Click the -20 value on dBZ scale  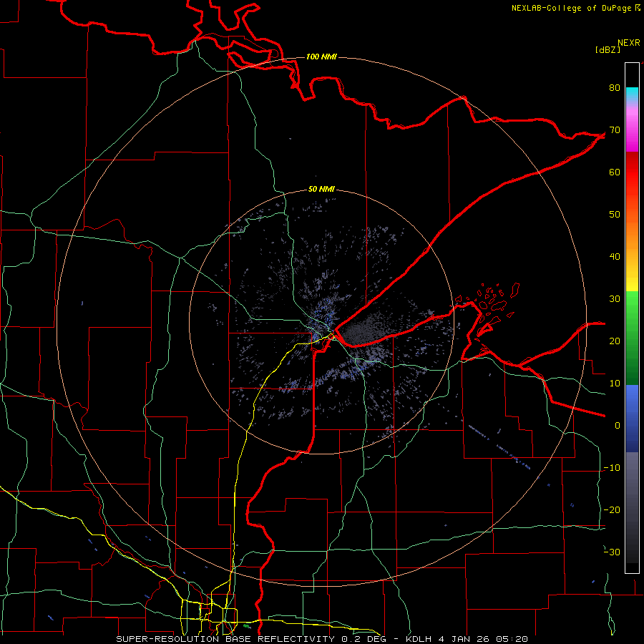(612, 509)
